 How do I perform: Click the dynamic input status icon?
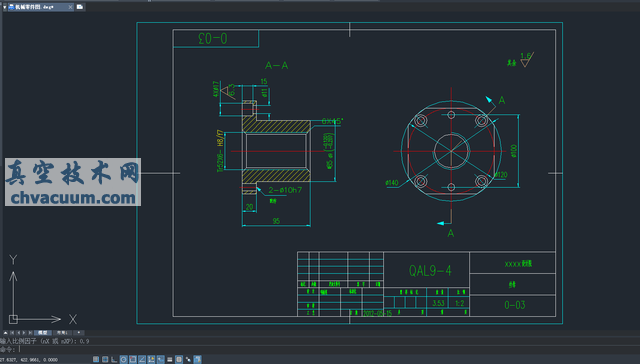pos(160,360)
